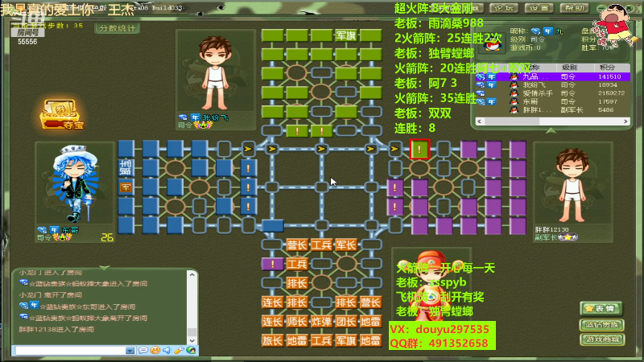Select highlighted 九品 row in player list
This screenshot has height=362, width=644.
tap(552, 76)
